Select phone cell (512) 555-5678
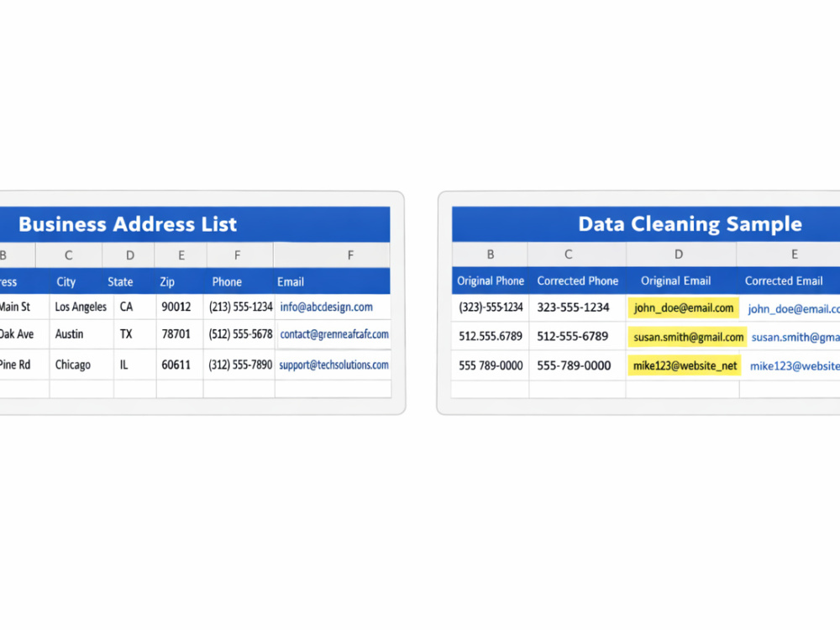The height and width of the screenshot is (630, 840). 239,334
